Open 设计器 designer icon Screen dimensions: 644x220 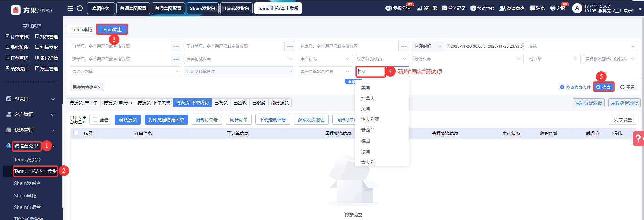[427, 8]
